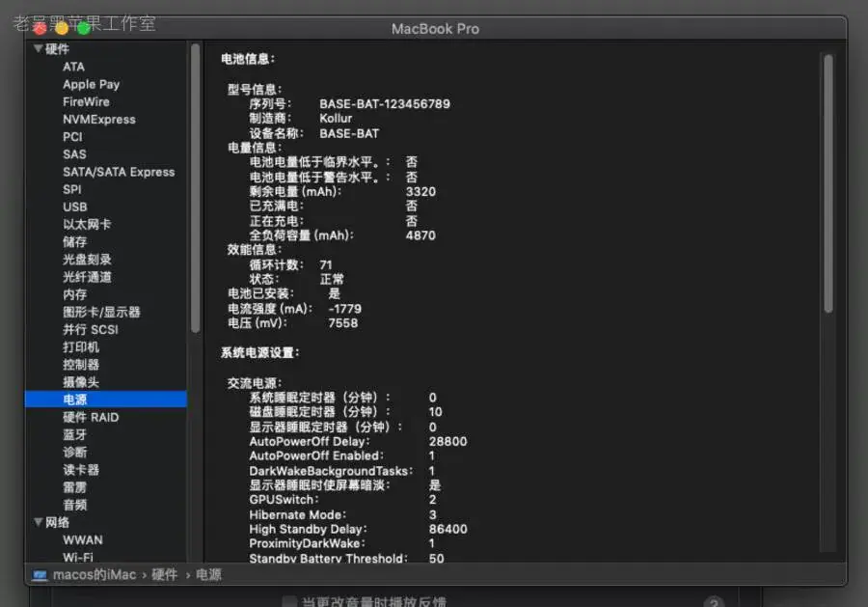Click amperage value -1779
The image size is (868, 607).
click(345, 309)
